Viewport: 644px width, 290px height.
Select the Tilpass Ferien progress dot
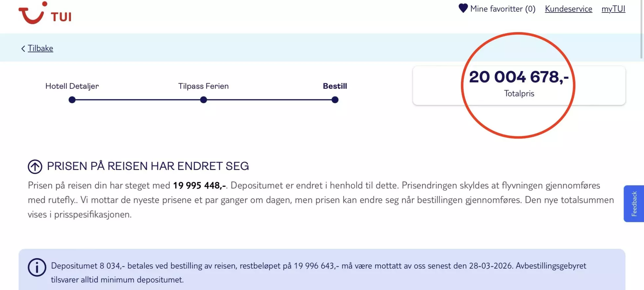click(x=203, y=100)
